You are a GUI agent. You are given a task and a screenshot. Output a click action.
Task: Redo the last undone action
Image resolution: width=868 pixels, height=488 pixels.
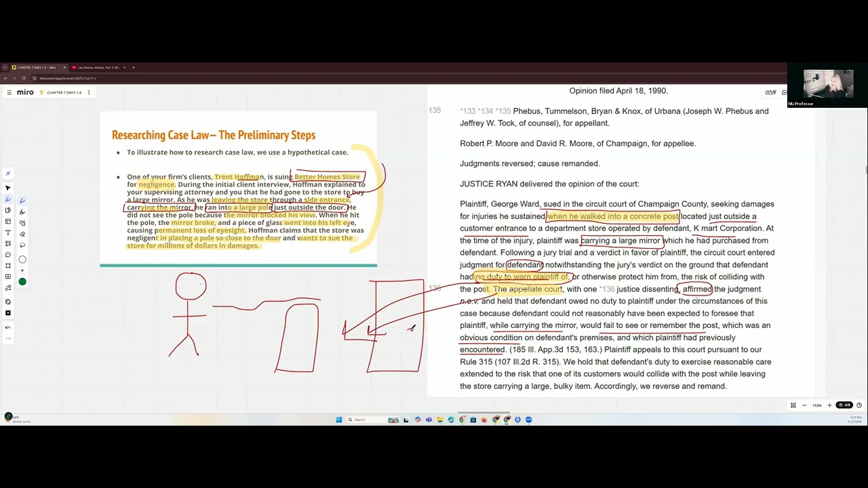coord(8,338)
